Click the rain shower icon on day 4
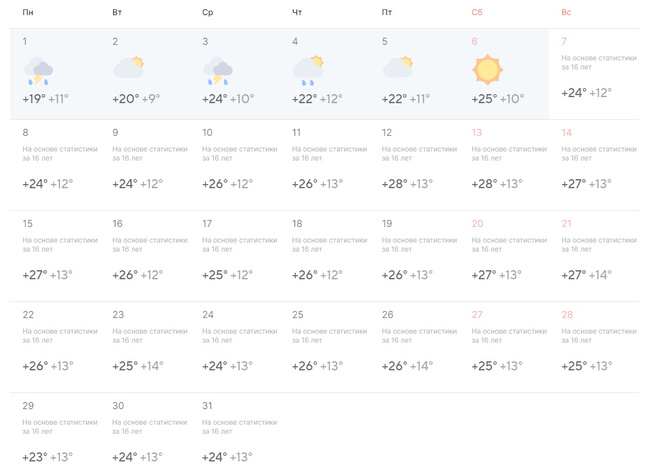 click(x=308, y=69)
